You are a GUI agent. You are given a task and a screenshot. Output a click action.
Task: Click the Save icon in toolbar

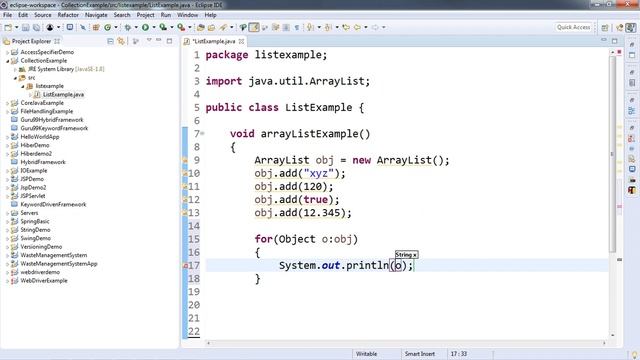point(25,27)
